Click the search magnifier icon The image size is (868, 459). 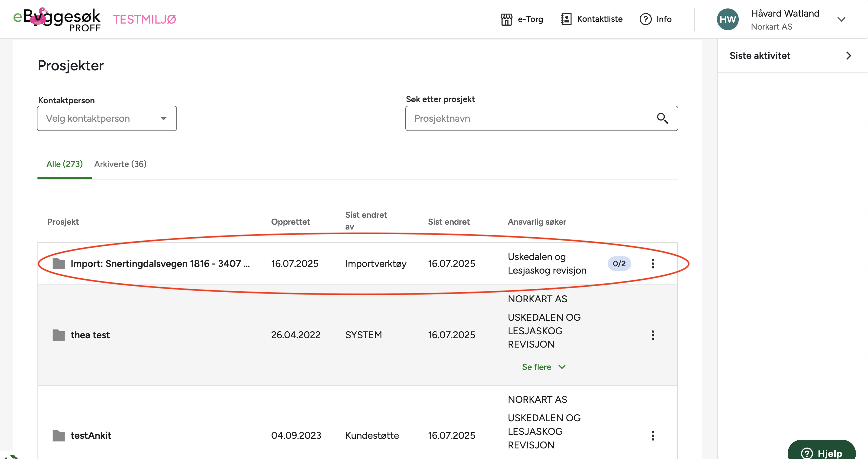662,118
